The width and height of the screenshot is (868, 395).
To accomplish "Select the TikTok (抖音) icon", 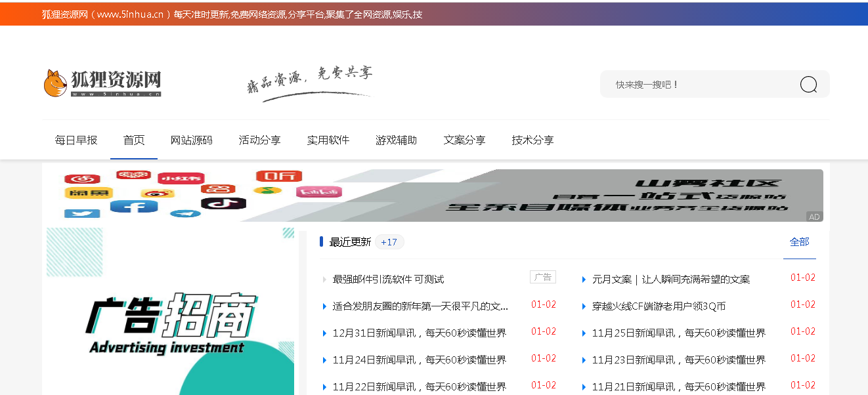I will click(223, 203).
